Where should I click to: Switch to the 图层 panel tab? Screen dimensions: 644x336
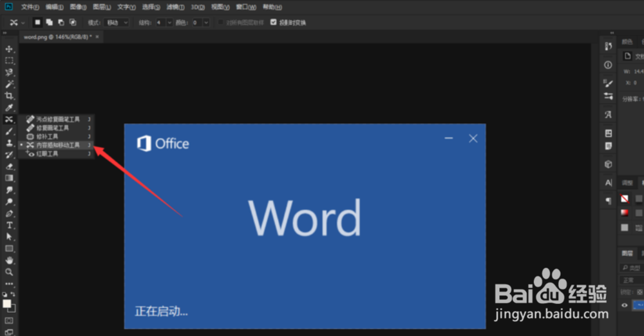(627, 253)
